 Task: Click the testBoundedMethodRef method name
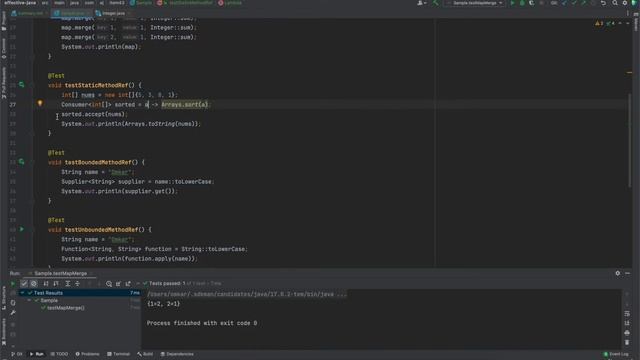98,162
